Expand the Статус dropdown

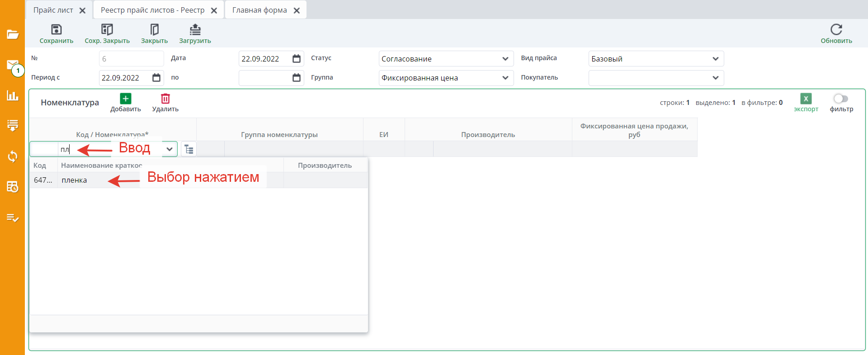pyautogui.click(x=505, y=59)
